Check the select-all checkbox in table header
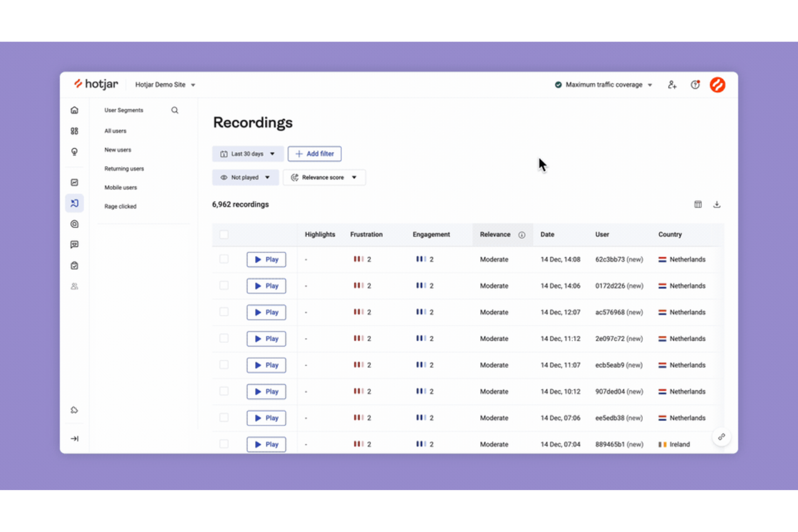 pos(224,234)
